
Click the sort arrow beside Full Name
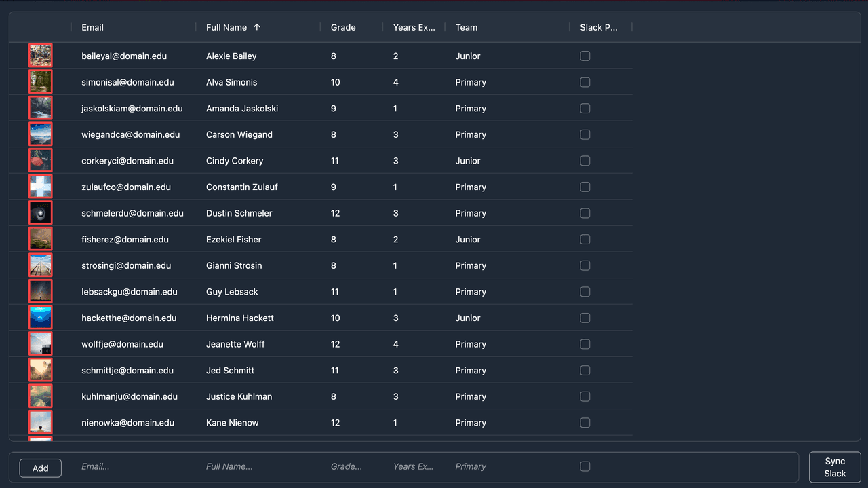[257, 27]
